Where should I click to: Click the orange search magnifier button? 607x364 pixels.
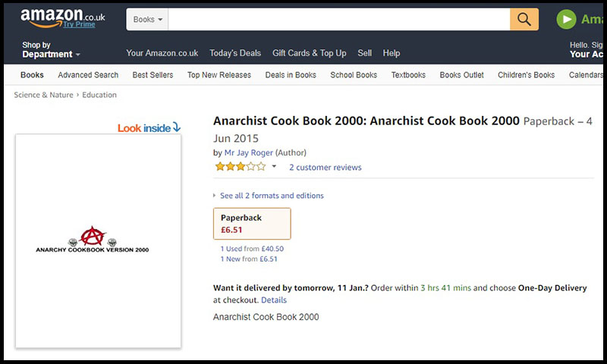click(x=524, y=20)
